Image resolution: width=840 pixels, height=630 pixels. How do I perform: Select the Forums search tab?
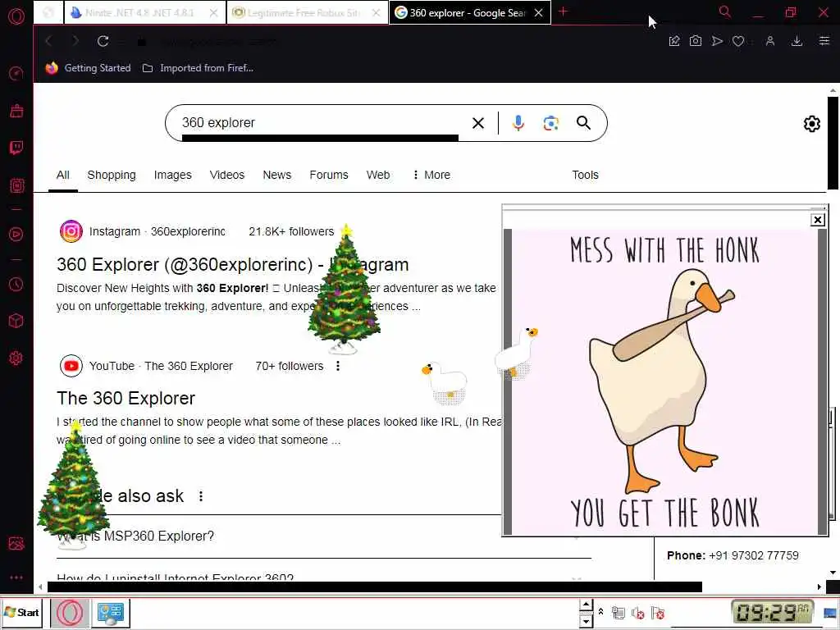click(329, 176)
